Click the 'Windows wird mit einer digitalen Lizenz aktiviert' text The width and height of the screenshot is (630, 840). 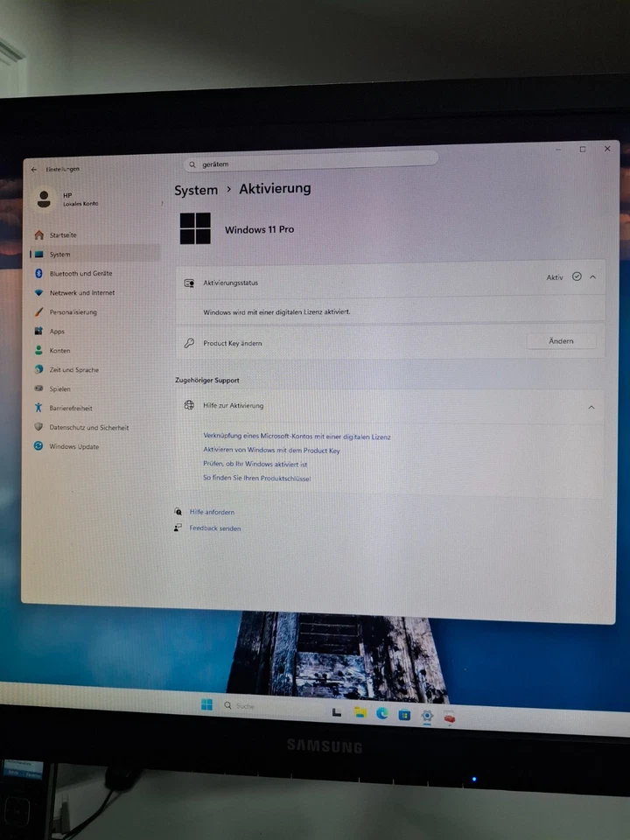click(x=276, y=311)
